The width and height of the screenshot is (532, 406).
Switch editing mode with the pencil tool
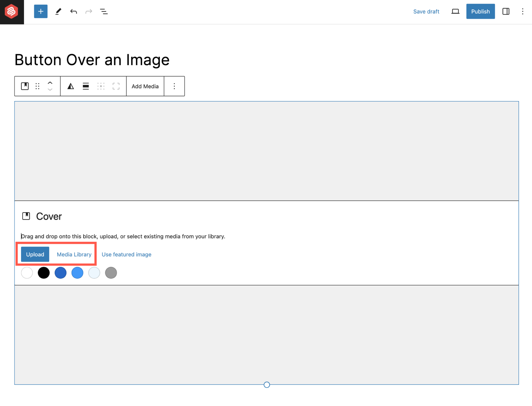[58, 11]
